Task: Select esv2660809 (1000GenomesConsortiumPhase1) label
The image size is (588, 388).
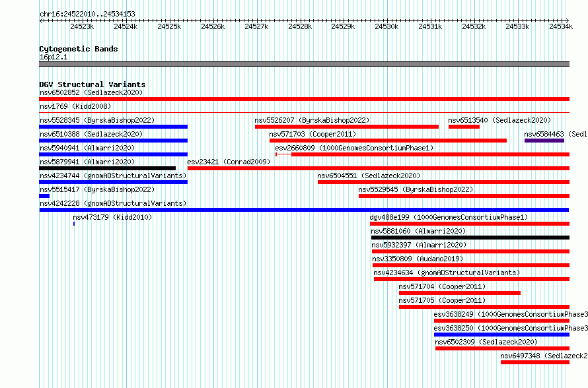Action: [354, 148]
